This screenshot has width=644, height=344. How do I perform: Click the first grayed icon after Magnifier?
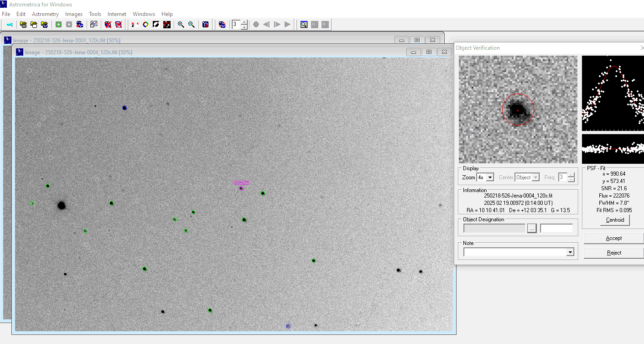click(x=314, y=25)
